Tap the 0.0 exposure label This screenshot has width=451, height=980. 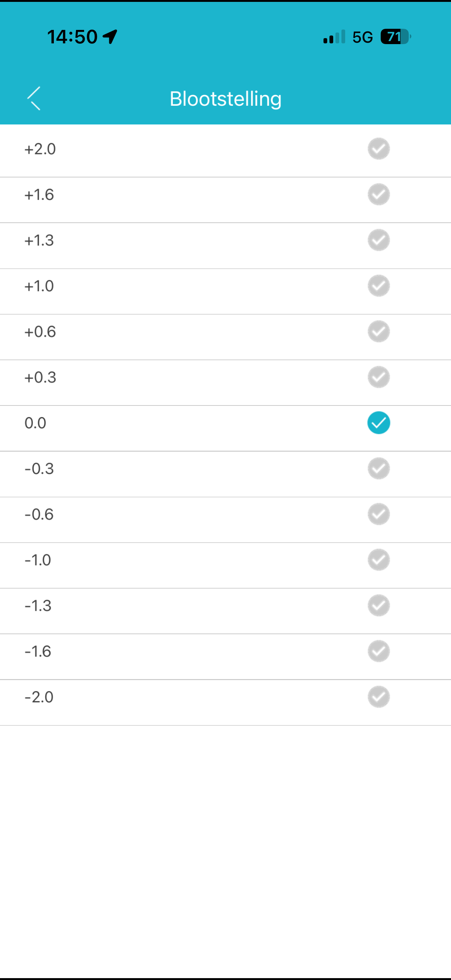[36, 423]
